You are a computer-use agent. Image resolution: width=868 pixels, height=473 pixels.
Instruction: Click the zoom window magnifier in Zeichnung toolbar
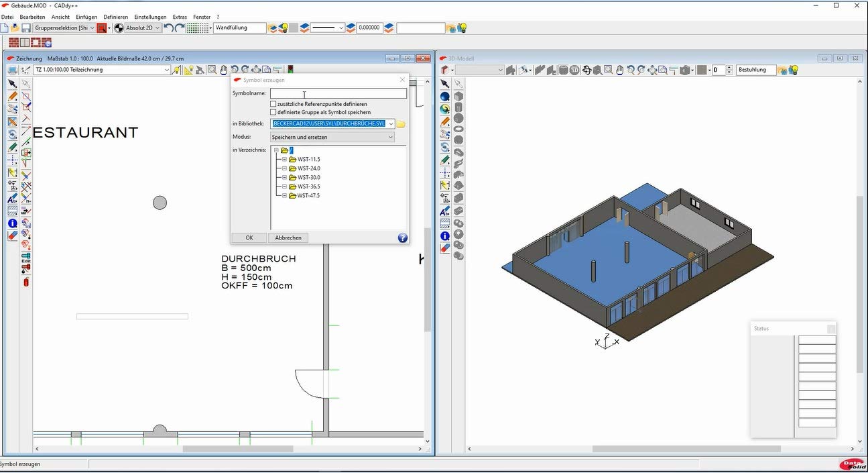point(212,70)
